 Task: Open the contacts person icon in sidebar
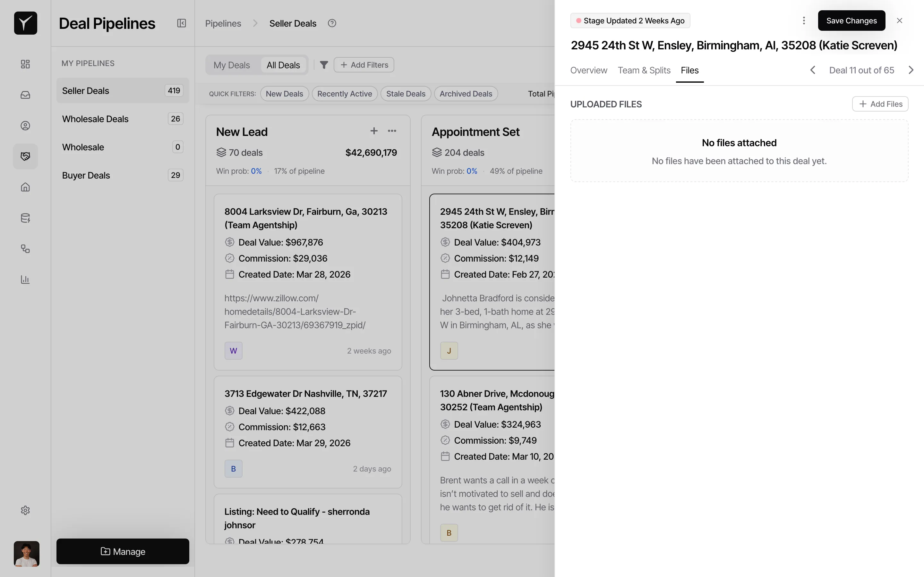coord(25,126)
